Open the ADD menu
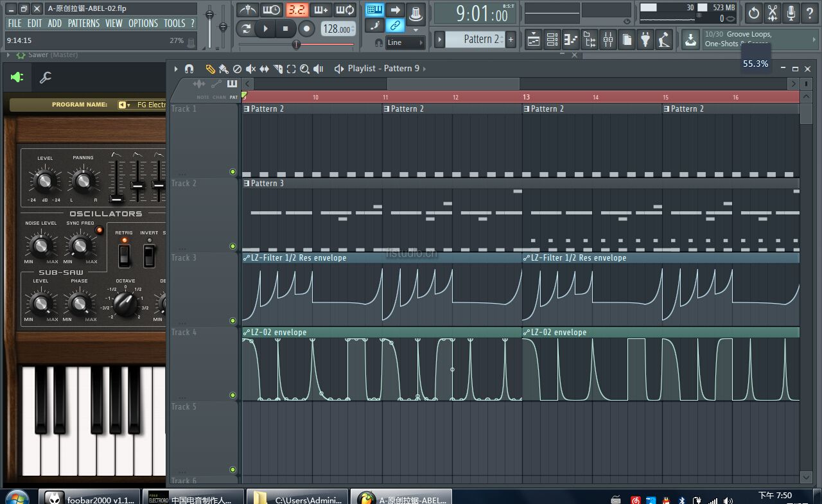822x504 pixels. point(55,23)
